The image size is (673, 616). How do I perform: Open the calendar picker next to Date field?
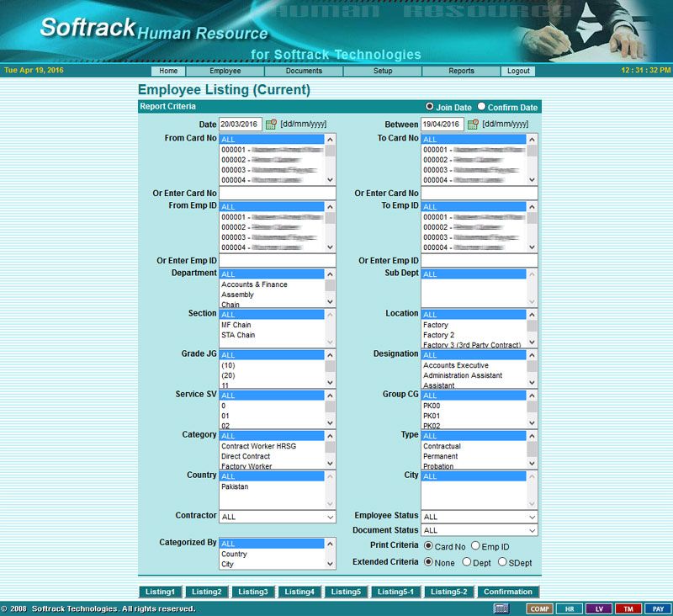coord(271,125)
